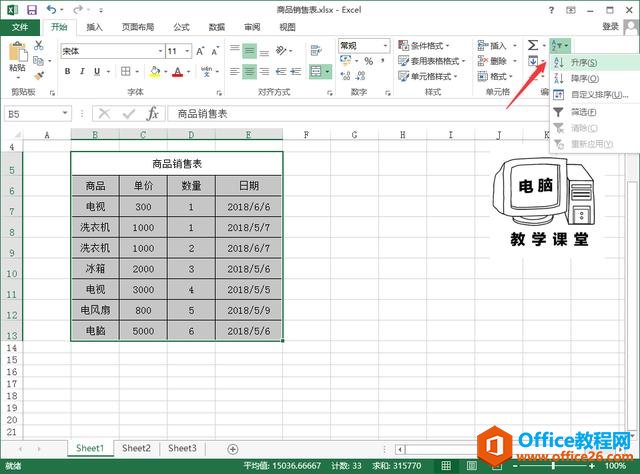Open fill color dropdown arrow
The width and height of the screenshot is (640, 474).
pos(166,72)
